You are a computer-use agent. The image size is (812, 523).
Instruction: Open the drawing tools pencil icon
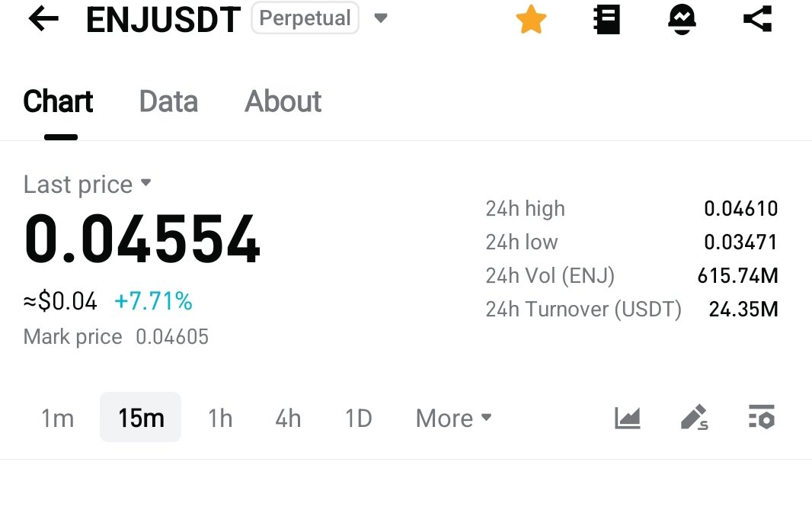tap(693, 418)
